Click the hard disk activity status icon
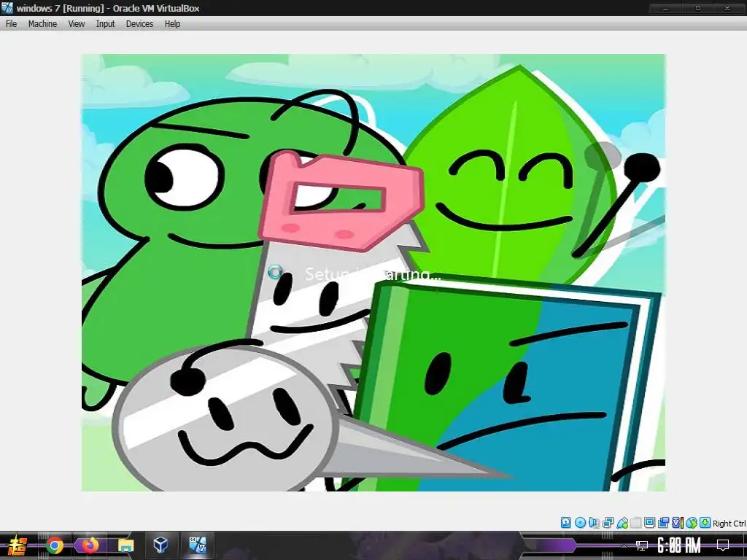Image resolution: width=747 pixels, height=560 pixels. click(565, 522)
